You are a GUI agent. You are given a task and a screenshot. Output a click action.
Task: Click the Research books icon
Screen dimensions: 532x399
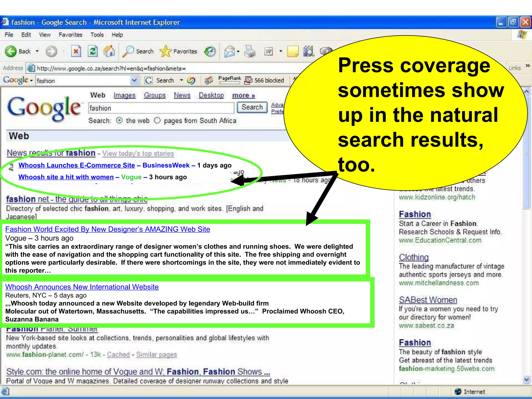(x=309, y=51)
